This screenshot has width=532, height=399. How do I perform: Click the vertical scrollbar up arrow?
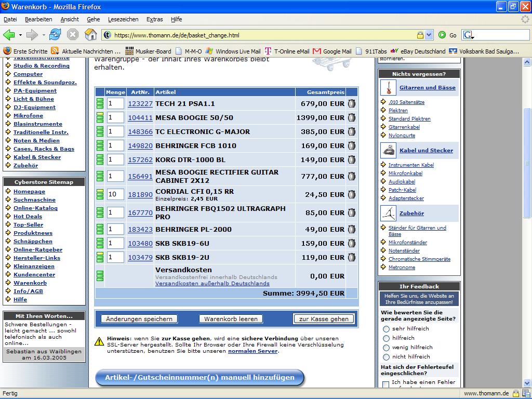pos(527,62)
